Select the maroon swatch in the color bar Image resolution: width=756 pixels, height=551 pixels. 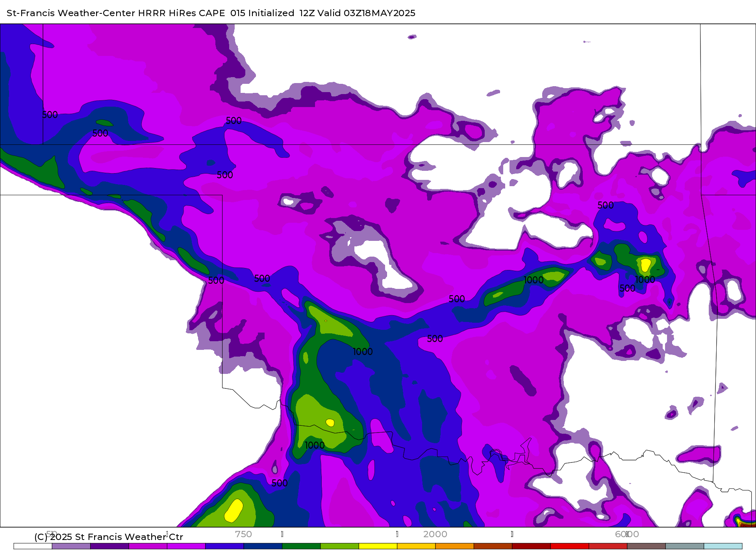pos(531,546)
